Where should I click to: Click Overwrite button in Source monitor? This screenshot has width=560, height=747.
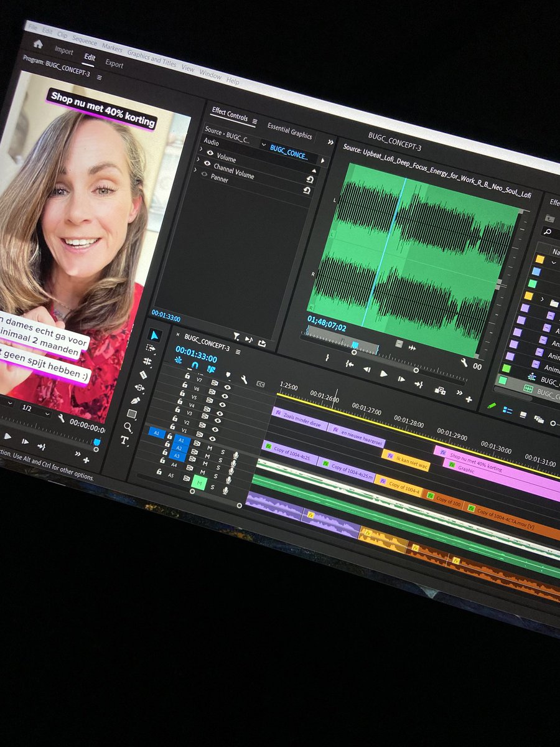pos(440,391)
